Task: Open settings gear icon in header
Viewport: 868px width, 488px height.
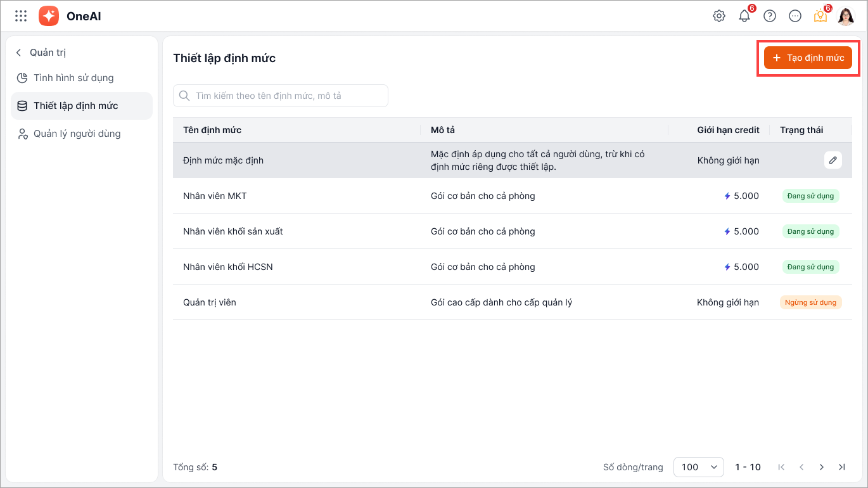Action: [x=719, y=16]
